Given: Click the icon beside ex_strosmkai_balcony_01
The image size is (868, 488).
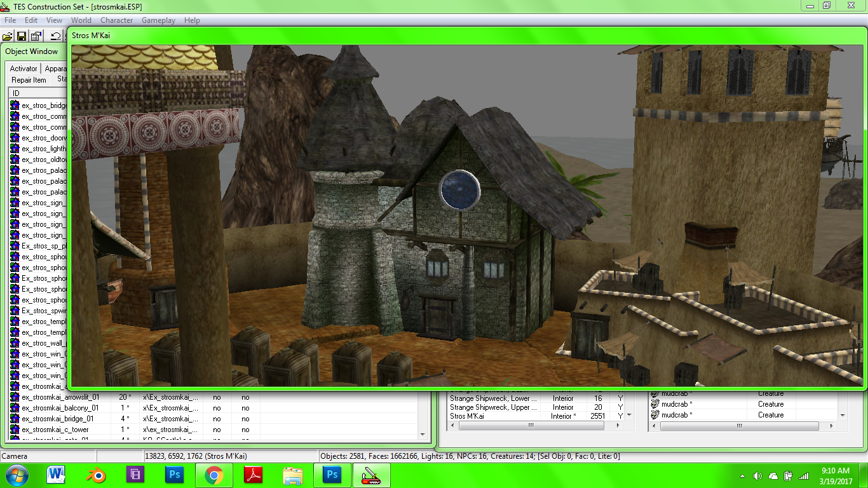Looking at the screenshot, I should pyautogui.click(x=15, y=408).
